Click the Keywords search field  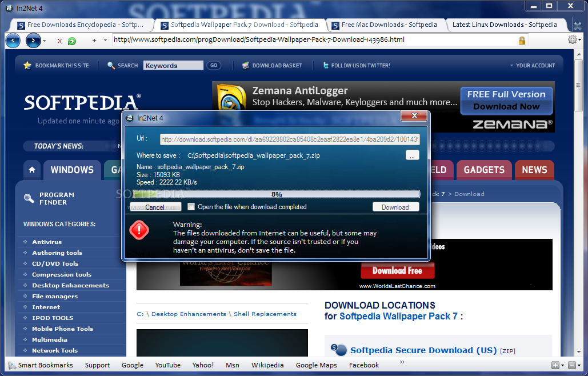173,66
